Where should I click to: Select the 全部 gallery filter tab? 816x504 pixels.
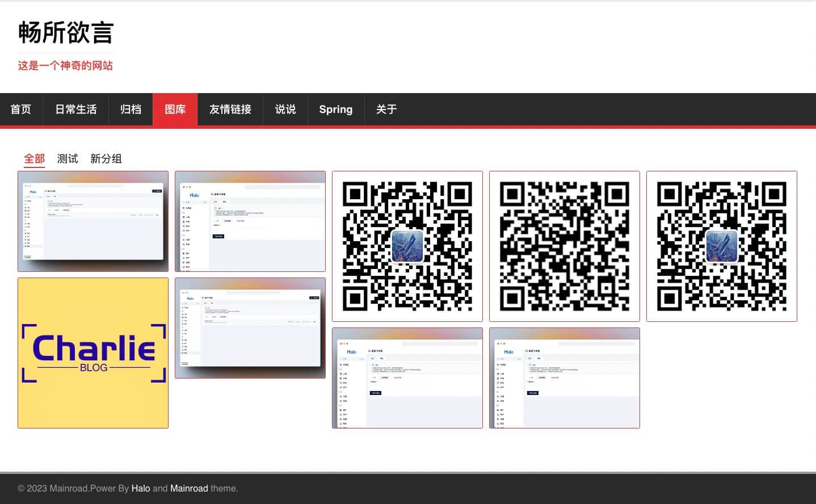click(x=34, y=159)
